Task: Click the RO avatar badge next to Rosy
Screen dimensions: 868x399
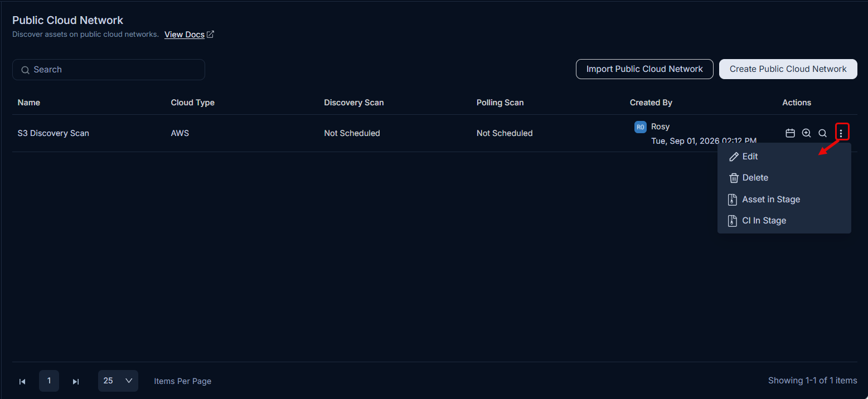Action: coord(641,127)
